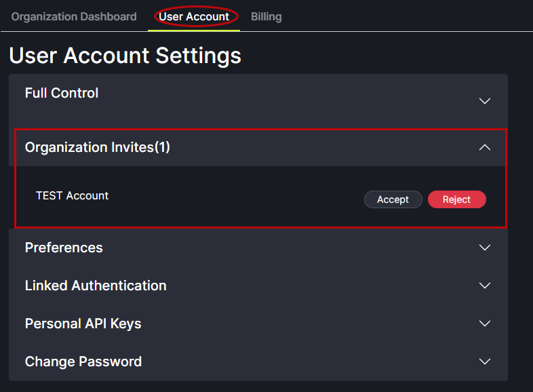Screen dimensions: 533x392
Task: Click the Full Control section title
Action: point(62,93)
